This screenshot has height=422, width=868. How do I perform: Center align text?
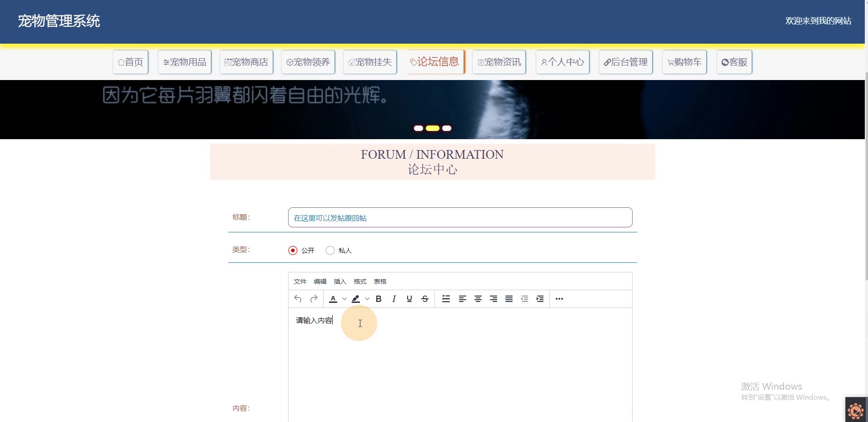click(478, 299)
